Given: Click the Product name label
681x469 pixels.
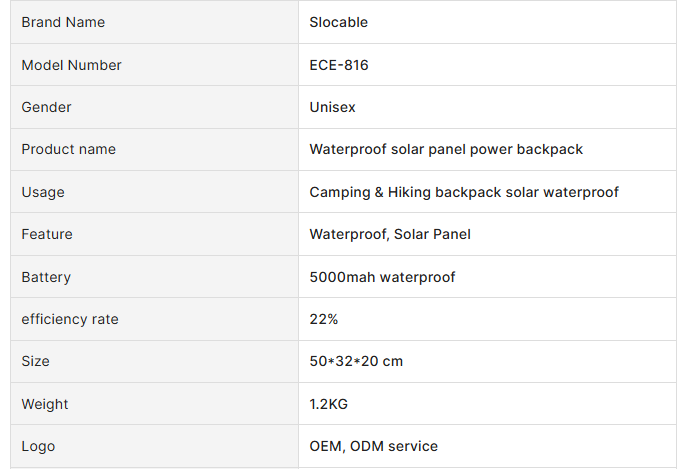Looking at the screenshot, I should (x=68, y=149).
